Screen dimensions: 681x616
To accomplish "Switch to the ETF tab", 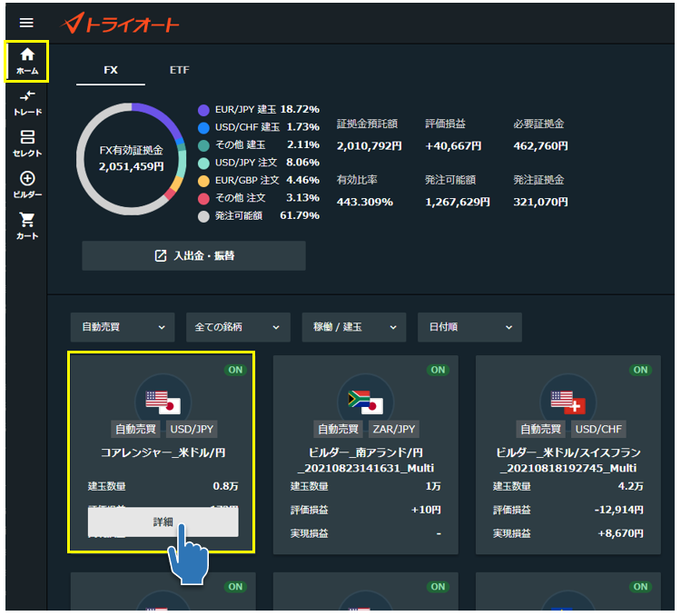I will (x=180, y=70).
